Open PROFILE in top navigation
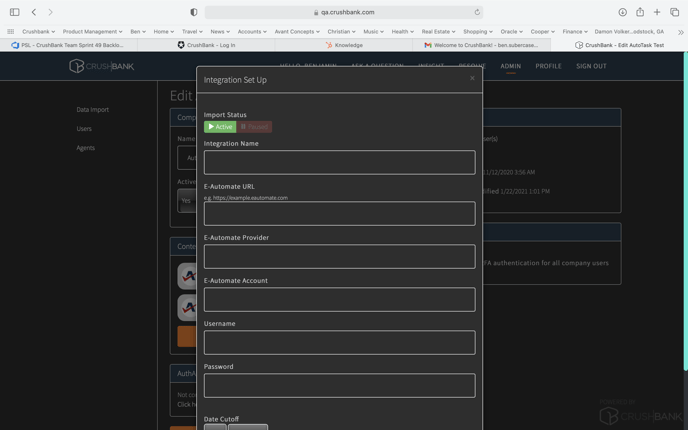 coord(548,66)
